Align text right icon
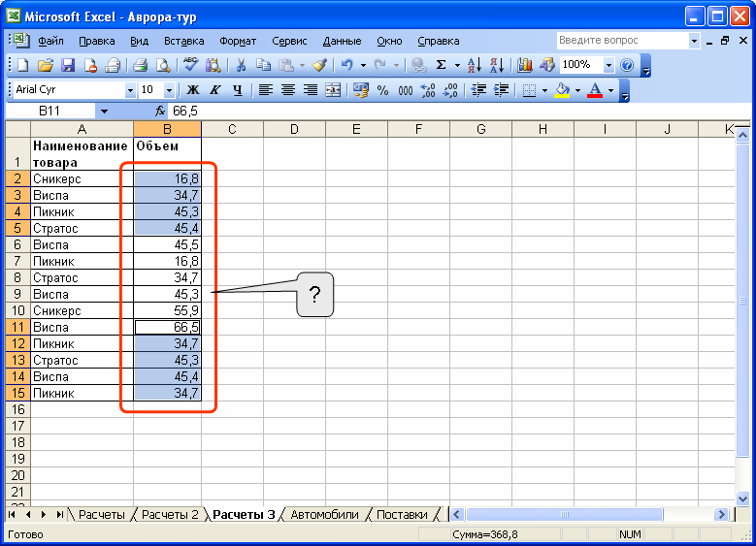 coord(311,90)
